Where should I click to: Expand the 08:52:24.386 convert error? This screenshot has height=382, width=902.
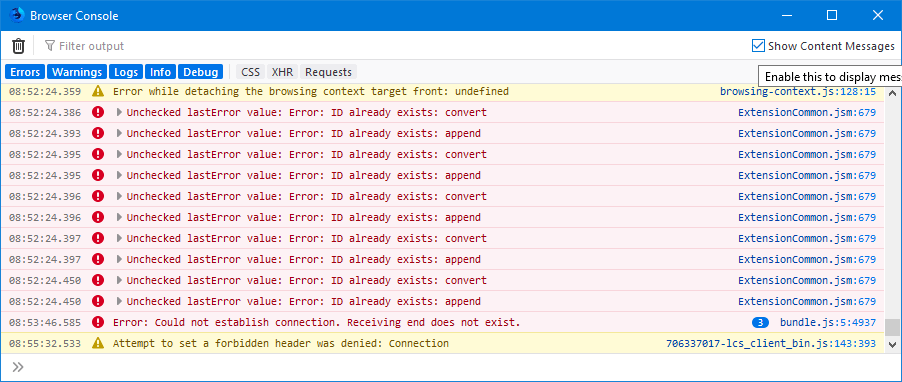tap(119, 112)
